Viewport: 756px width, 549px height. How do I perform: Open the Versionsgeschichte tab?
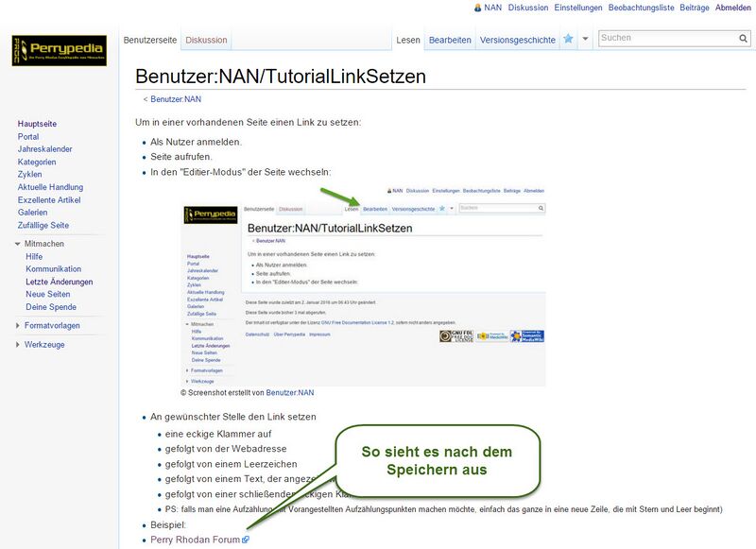click(x=518, y=40)
